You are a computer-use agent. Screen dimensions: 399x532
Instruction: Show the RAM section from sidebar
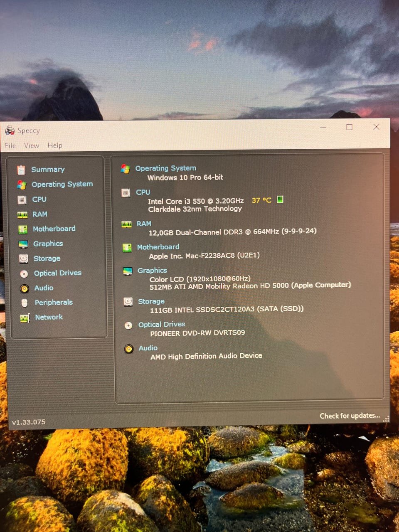(40, 214)
